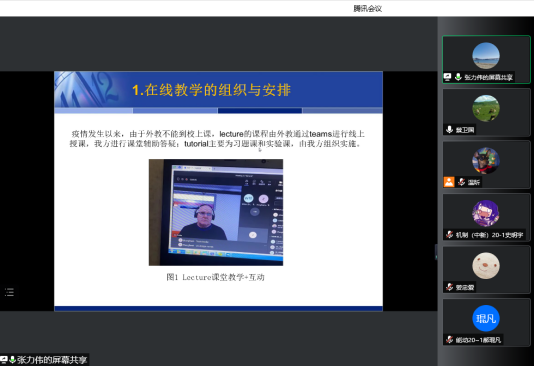Click the blue 琨凡 circular avatar

click(x=486, y=318)
